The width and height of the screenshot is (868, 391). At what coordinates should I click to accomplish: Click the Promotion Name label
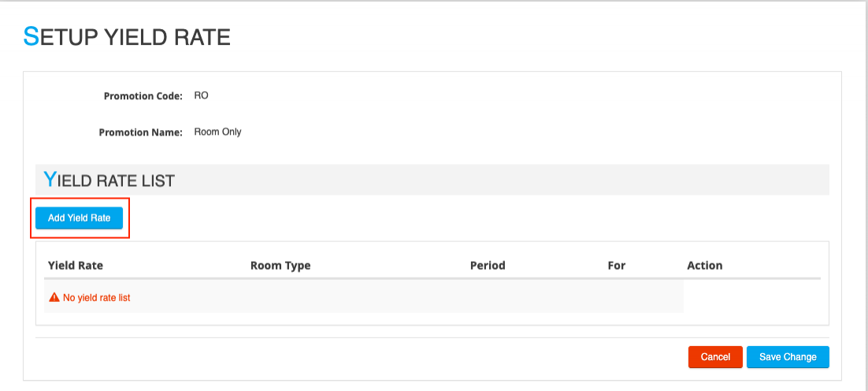(x=141, y=132)
